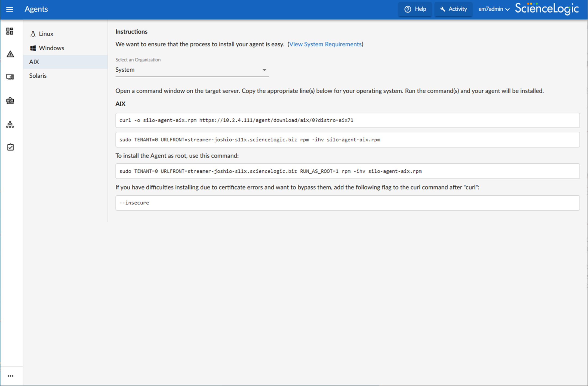Open the Devices sidebar icon
Image resolution: width=588 pixels, height=386 pixels.
(x=10, y=77)
